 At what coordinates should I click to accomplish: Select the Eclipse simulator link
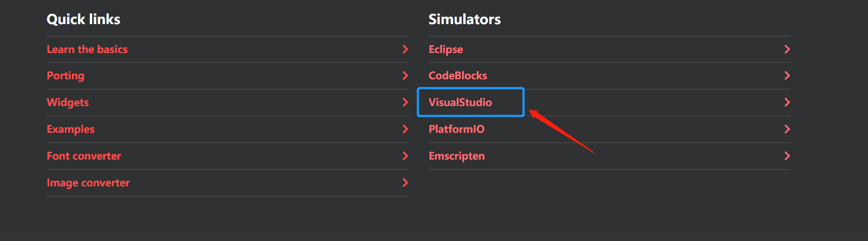(x=446, y=49)
